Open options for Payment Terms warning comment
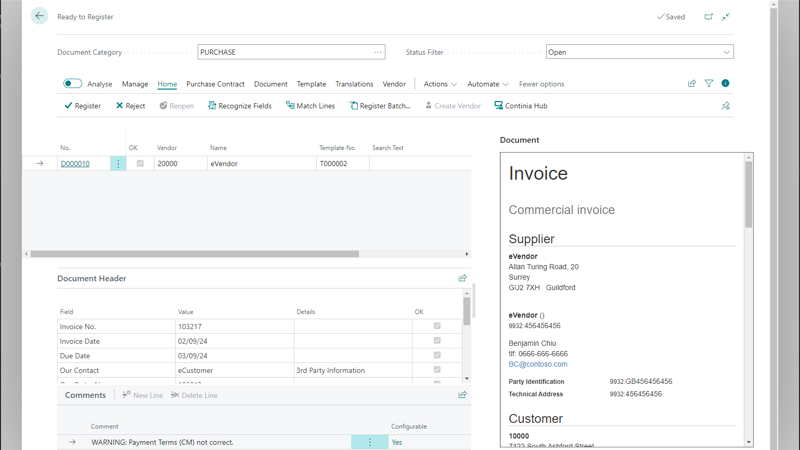This screenshot has height=450, width=800. (370, 442)
